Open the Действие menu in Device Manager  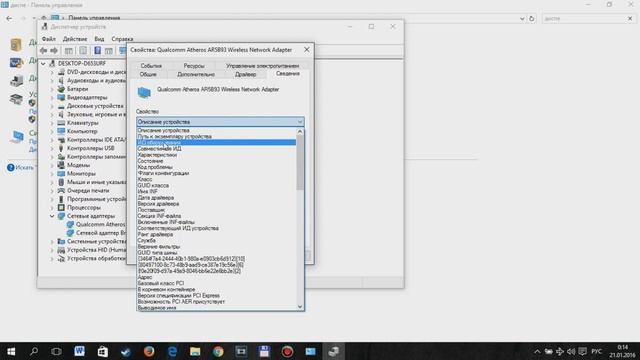pos(75,39)
